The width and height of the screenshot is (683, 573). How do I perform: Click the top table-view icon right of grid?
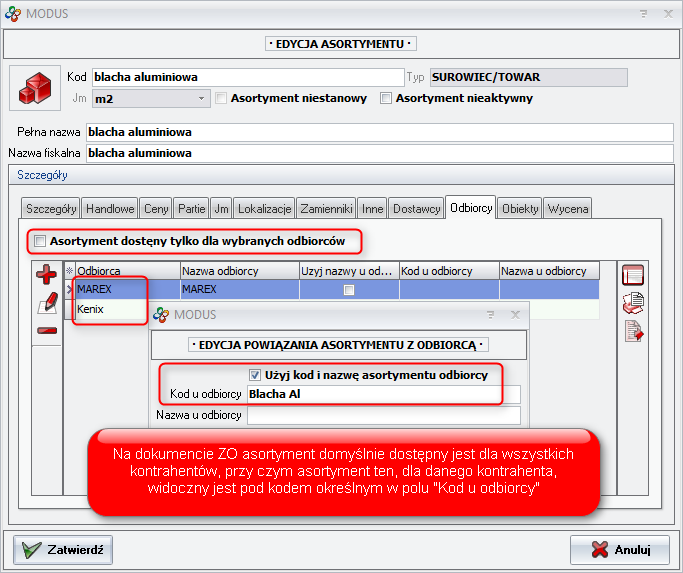click(x=632, y=274)
